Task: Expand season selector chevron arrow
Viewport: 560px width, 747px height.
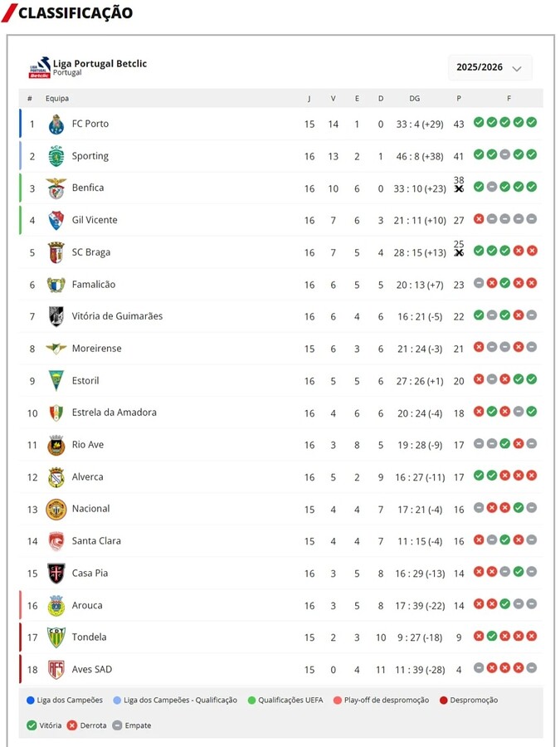Action: pos(517,68)
